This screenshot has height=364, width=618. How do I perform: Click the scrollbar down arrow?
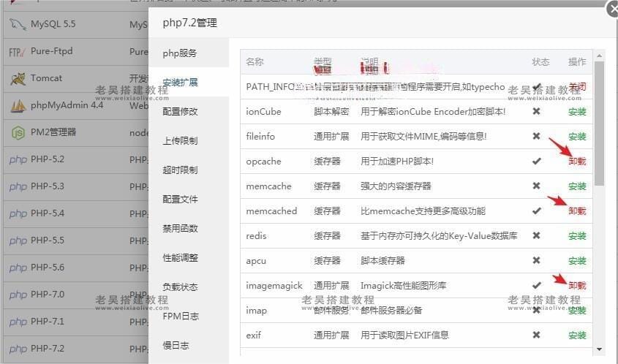[600, 349]
